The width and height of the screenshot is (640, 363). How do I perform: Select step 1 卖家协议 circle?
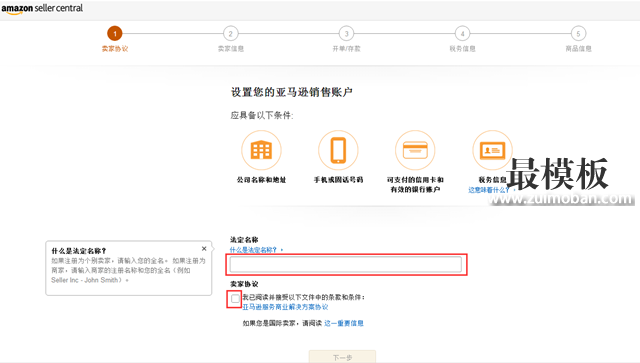click(x=115, y=33)
